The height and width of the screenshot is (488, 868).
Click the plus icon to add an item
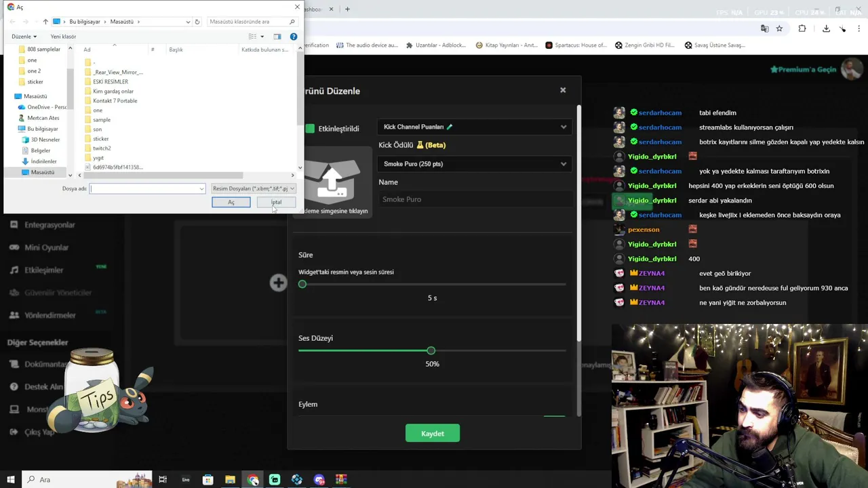tap(278, 283)
